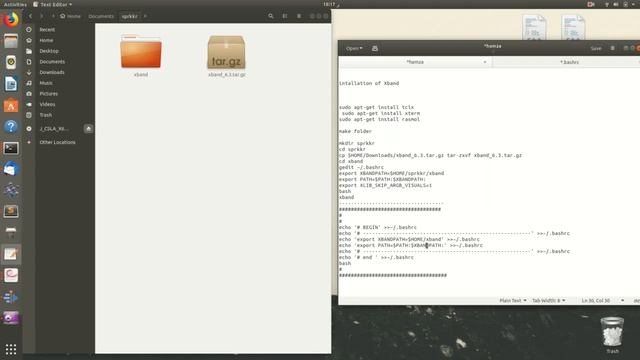Change Tab Width dropdown

549,300
